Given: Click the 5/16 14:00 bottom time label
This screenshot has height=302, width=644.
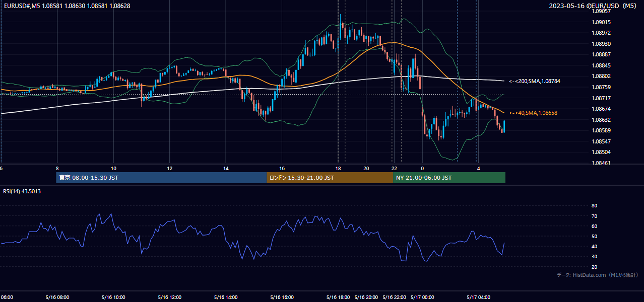Looking at the screenshot, I should coord(226,297).
